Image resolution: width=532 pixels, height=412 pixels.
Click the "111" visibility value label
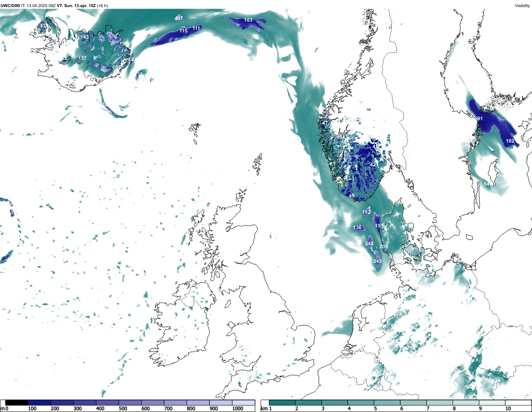tap(196, 28)
